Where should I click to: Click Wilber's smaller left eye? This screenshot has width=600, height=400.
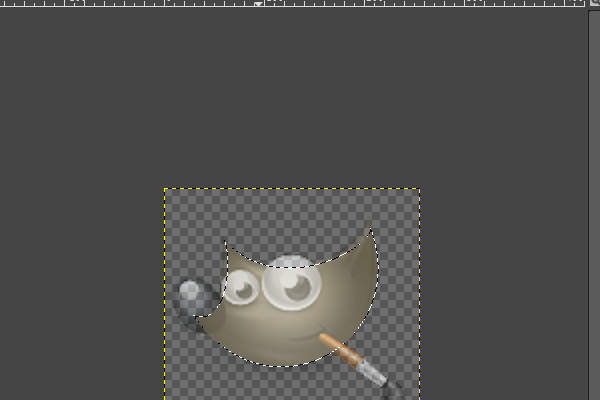(240, 288)
